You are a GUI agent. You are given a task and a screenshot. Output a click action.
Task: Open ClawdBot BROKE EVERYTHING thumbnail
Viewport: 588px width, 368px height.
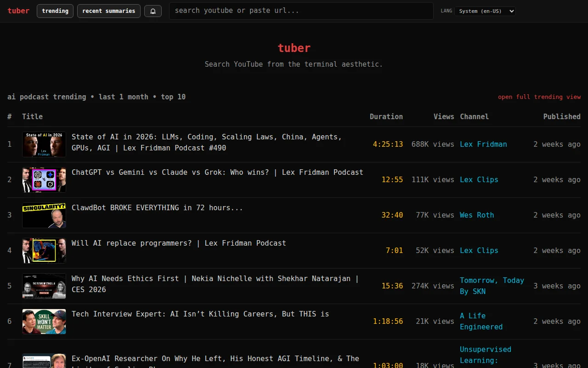click(x=44, y=215)
